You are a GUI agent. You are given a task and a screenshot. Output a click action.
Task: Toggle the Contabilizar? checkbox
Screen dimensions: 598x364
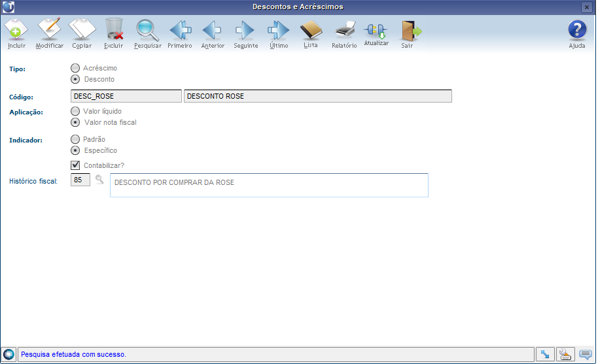click(x=75, y=165)
